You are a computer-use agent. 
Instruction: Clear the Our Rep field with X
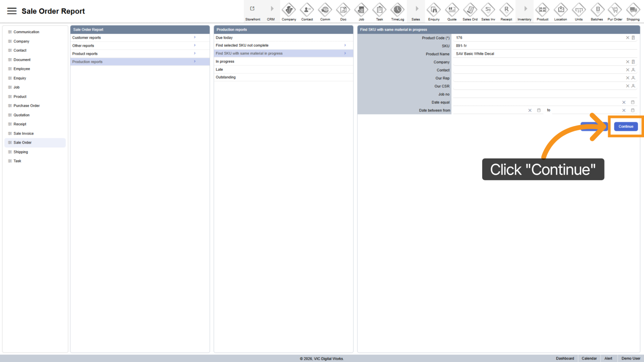[x=628, y=78]
